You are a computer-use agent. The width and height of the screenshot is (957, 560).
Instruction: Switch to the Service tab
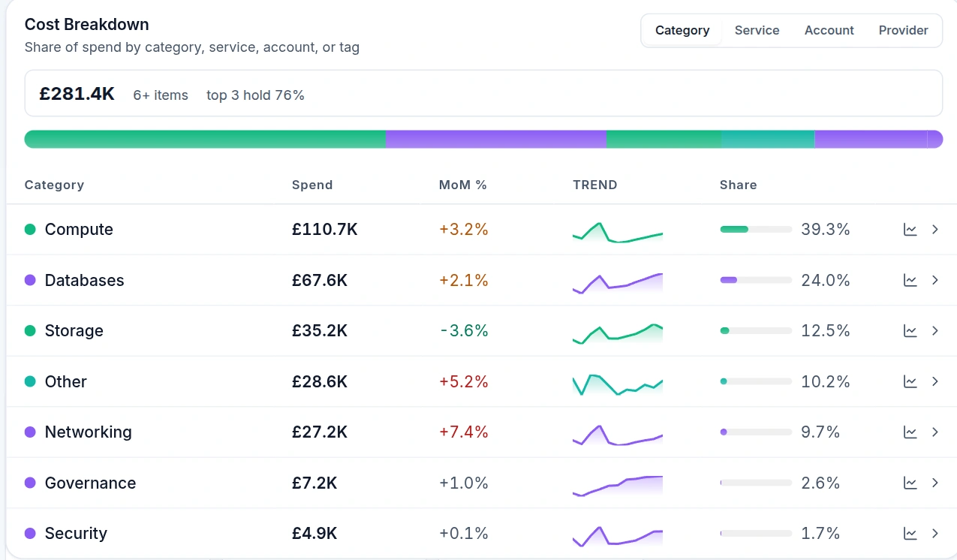[757, 31]
